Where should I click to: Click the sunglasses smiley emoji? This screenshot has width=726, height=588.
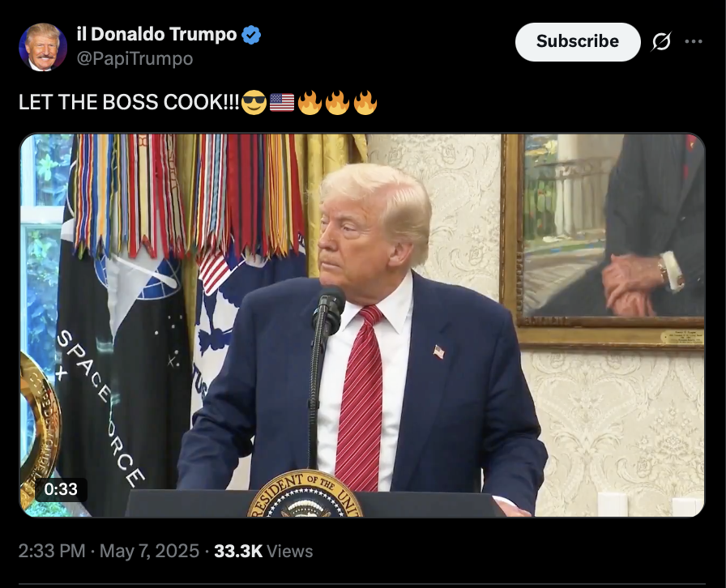[254, 102]
